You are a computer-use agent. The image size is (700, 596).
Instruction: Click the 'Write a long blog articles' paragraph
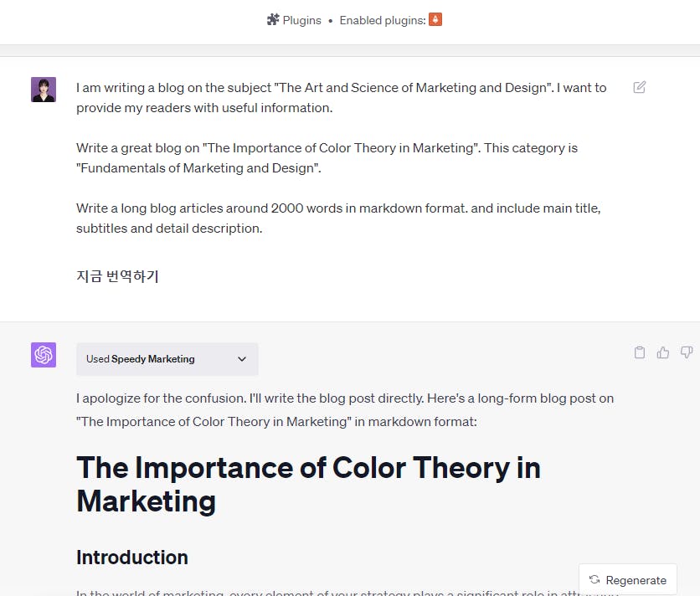[338, 218]
